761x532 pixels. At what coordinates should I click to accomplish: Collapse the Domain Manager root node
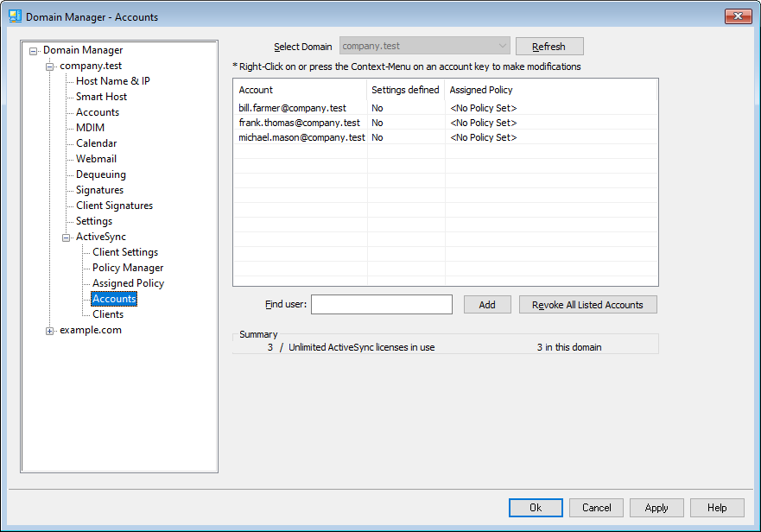coord(34,50)
